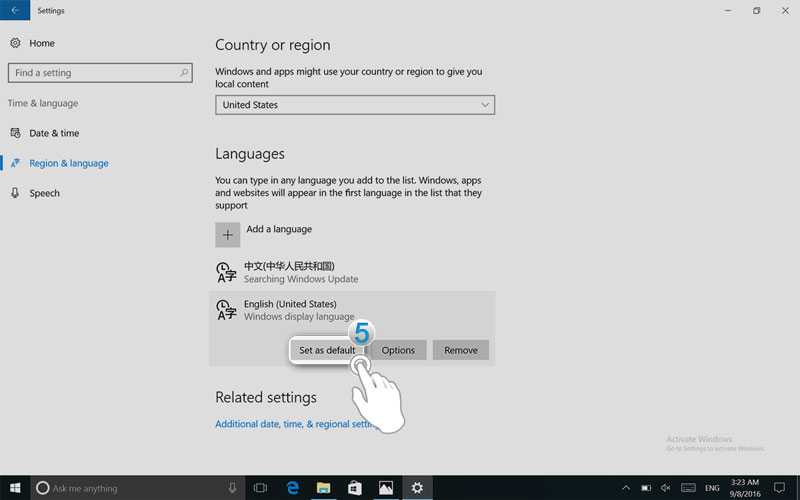Open Date & time settings
This screenshot has width=800, height=500.
coord(54,133)
